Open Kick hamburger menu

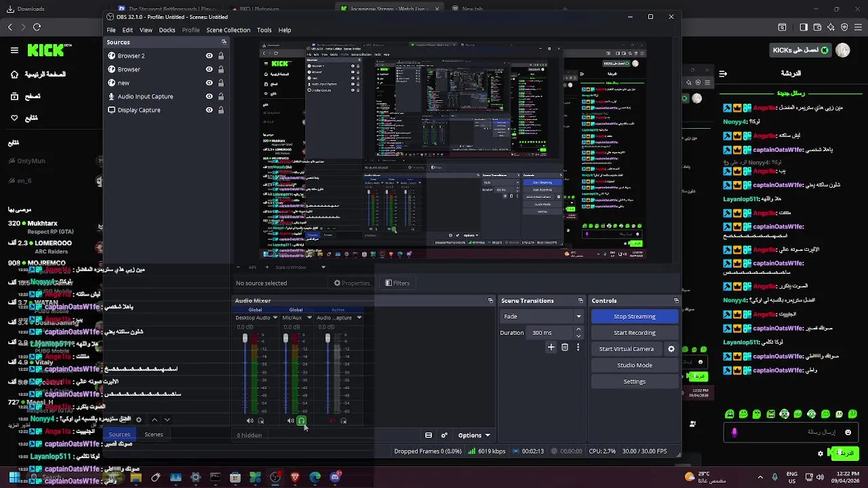14,50
